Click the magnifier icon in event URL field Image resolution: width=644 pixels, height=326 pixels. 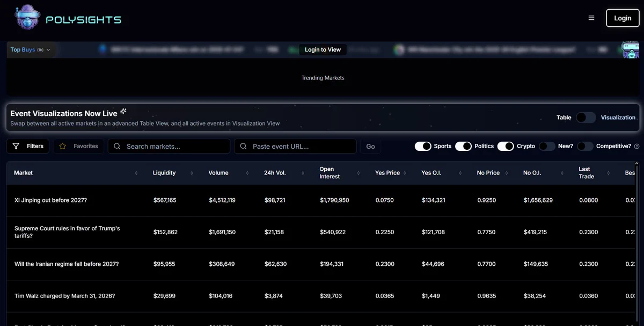[244, 146]
